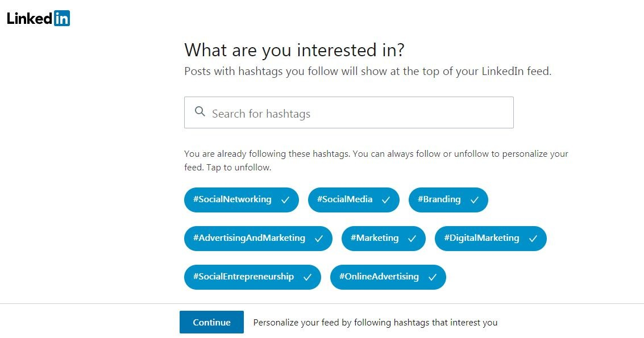The width and height of the screenshot is (644, 338).
Task: Toggle the #Marketing hashtag off
Action: [x=383, y=239]
